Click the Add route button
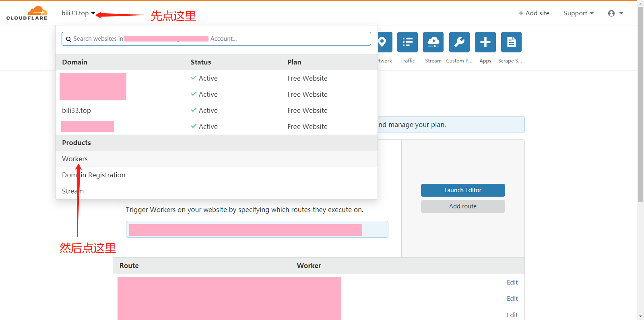644x320 pixels. pos(463,206)
